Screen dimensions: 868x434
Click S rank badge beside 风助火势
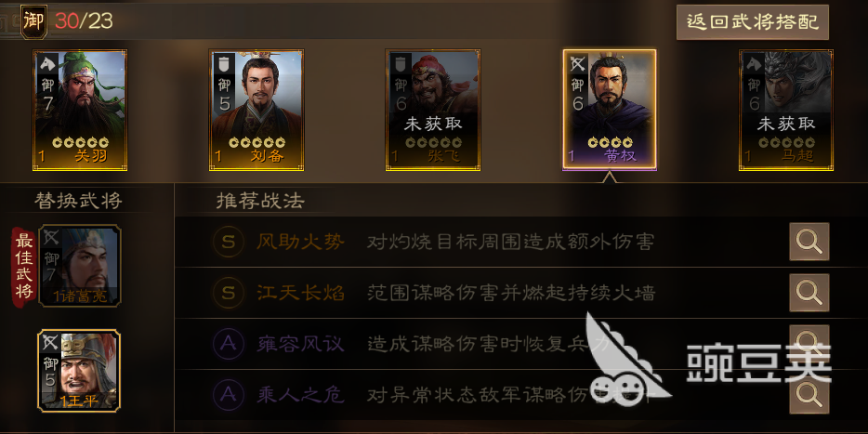pos(228,242)
